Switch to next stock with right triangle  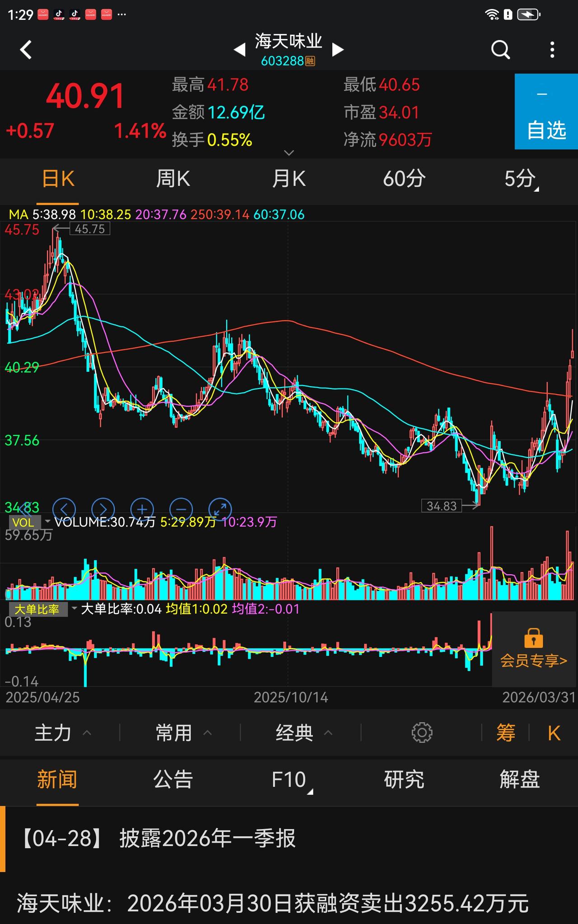pos(338,49)
